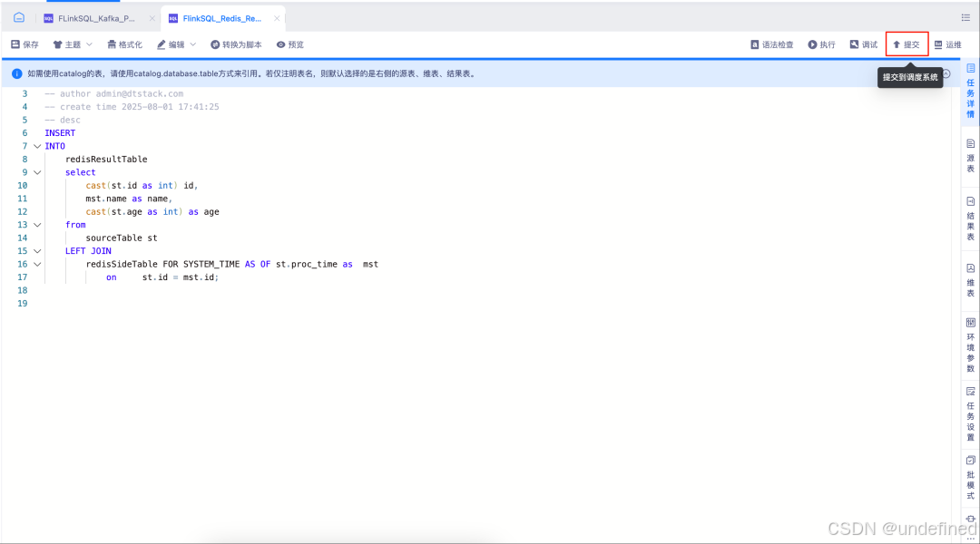The width and height of the screenshot is (980, 544).
Task: Click 'sourceTable st' on line 14
Action: coord(122,238)
